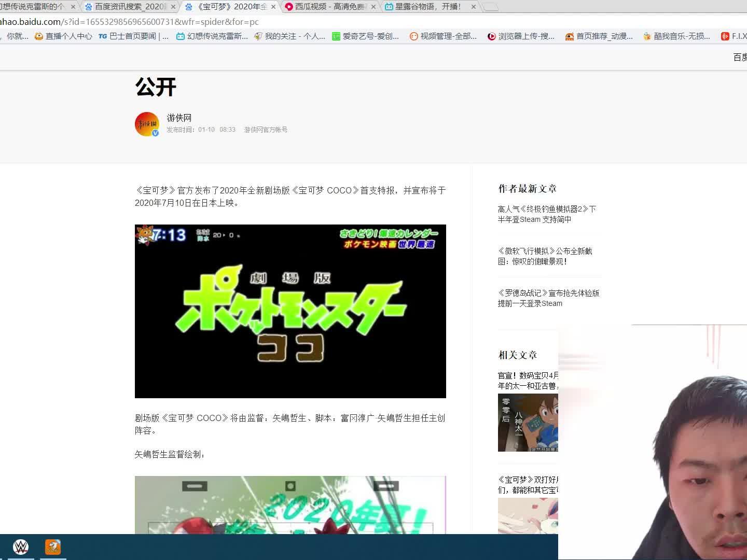Viewport: 747px width, 560px height.
Task: Click the baidu.com address bar URL
Action: tap(129, 22)
